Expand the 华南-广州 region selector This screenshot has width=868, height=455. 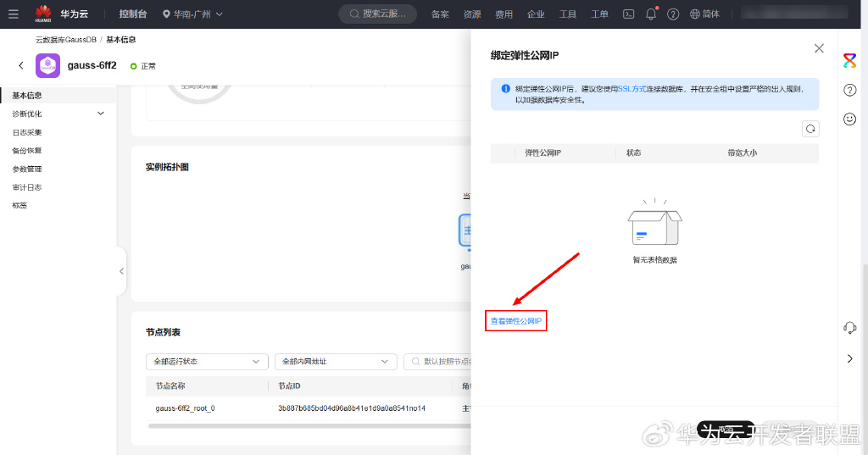[x=192, y=14]
